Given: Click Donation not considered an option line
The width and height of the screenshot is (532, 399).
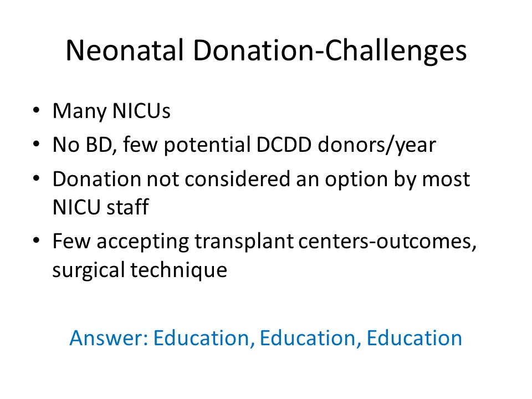Looking at the screenshot, I should tap(261, 180).
